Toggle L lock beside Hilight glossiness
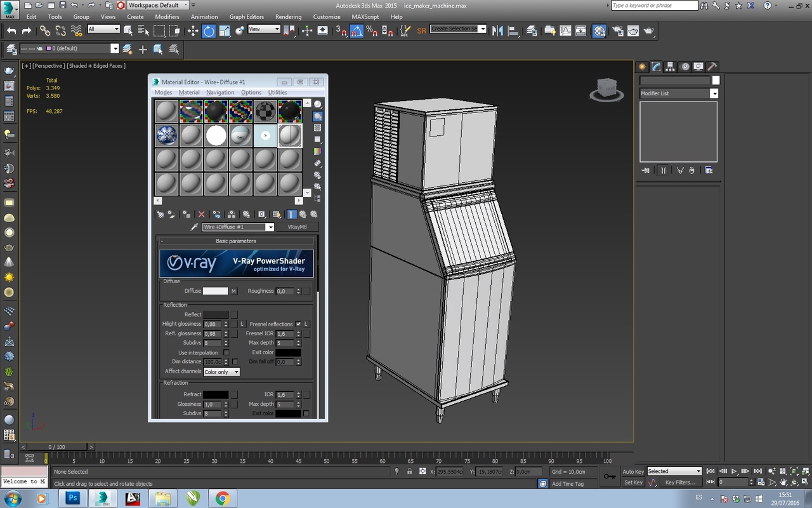The height and width of the screenshot is (508, 812). tap(242, 324)
